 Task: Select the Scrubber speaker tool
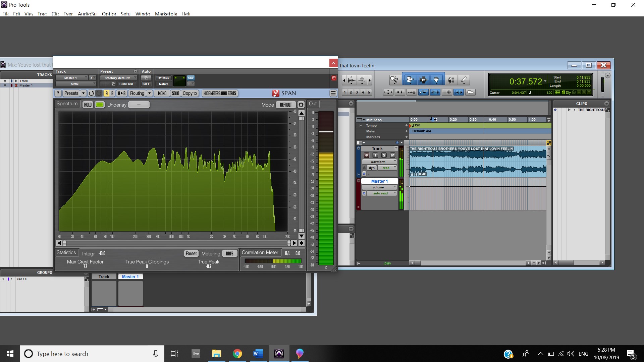[x=451, y=80]
